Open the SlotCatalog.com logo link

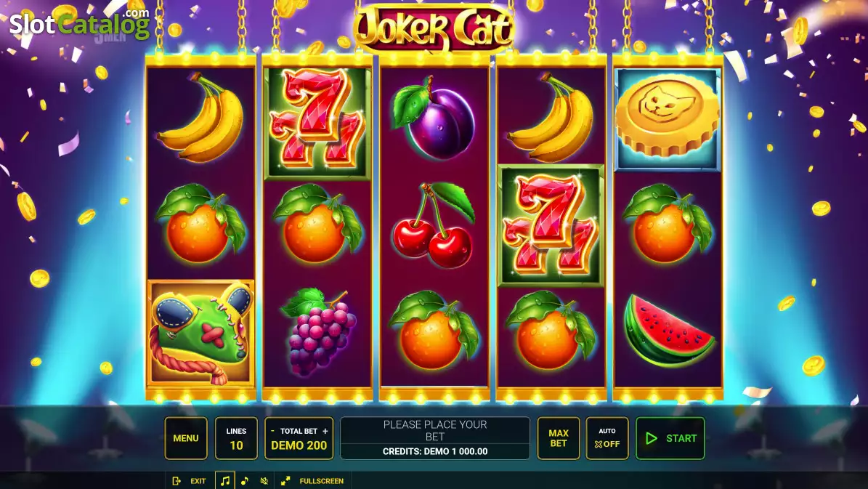click(80, 23)
